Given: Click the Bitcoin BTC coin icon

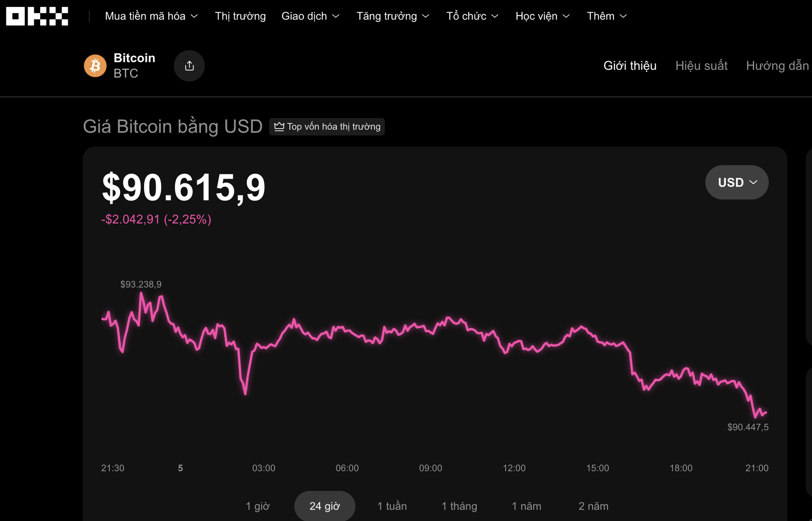Looking at the screenshot, I should coord(95,65).
